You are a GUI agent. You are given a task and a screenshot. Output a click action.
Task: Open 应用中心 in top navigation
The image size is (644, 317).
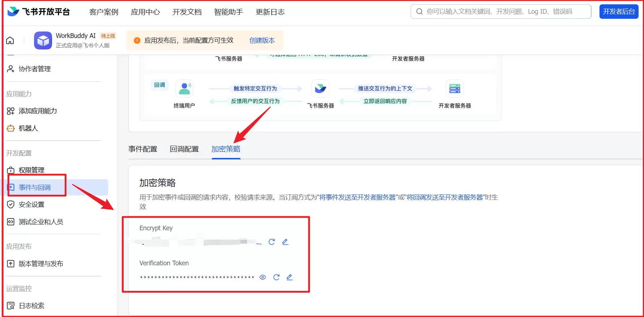145,12
